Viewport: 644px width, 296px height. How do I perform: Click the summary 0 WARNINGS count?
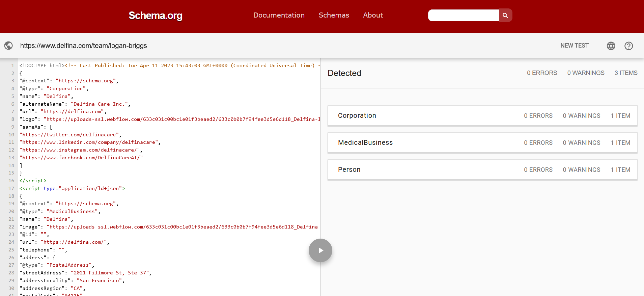586,73
